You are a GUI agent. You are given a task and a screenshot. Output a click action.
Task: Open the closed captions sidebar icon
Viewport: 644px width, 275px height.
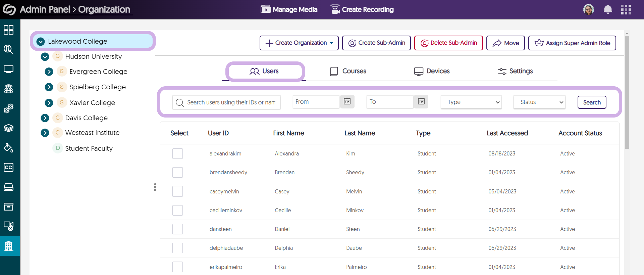[9, 167]
